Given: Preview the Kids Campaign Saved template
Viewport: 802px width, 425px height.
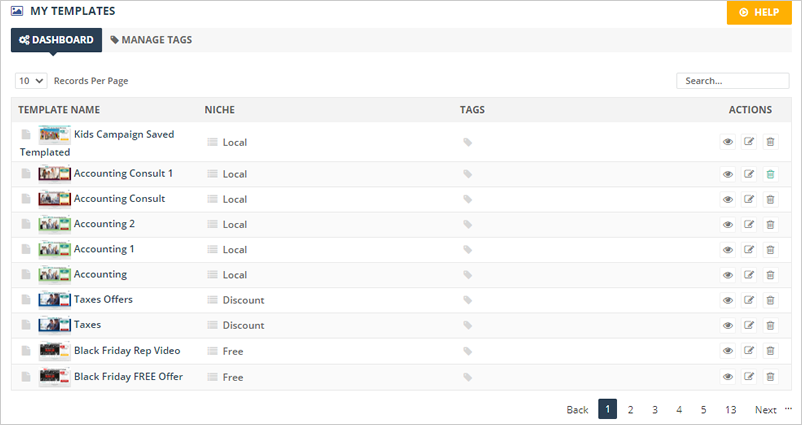Looking at the screenshot, I should click(728, 142).
